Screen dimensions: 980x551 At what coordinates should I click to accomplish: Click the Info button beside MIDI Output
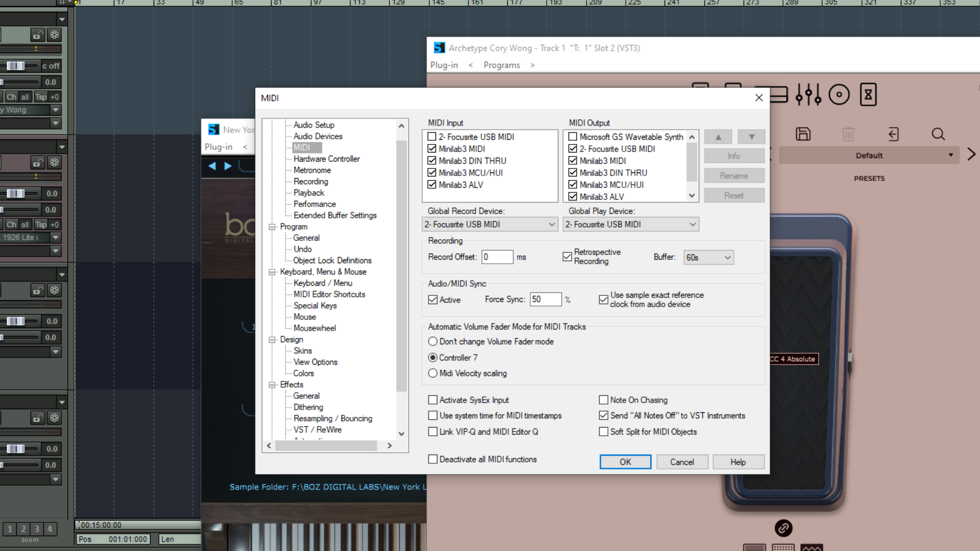click(x=734, y=156)
